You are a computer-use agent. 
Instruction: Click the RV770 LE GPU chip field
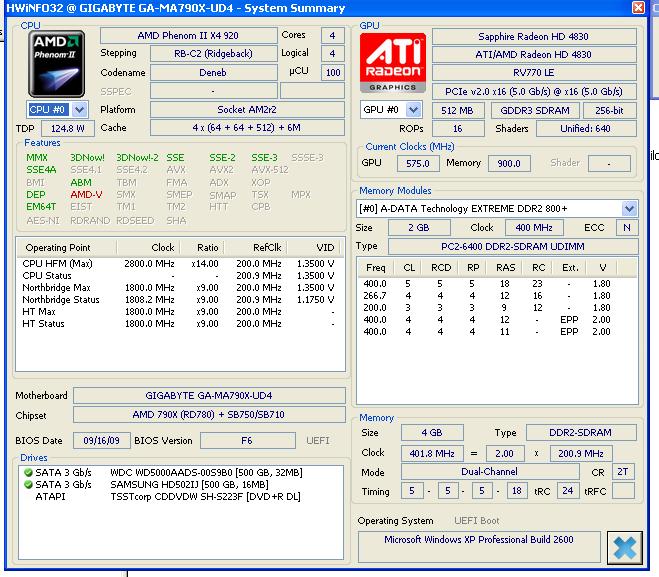tap(534, 73)
